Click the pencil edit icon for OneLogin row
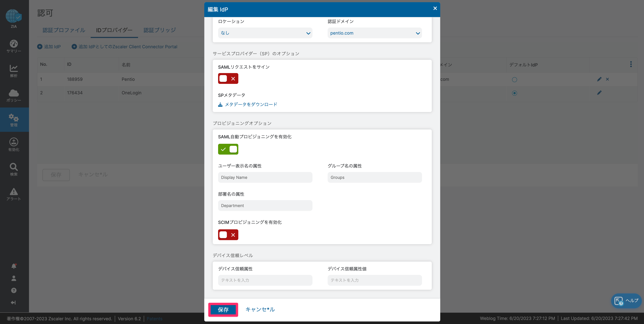 point(599,93)
